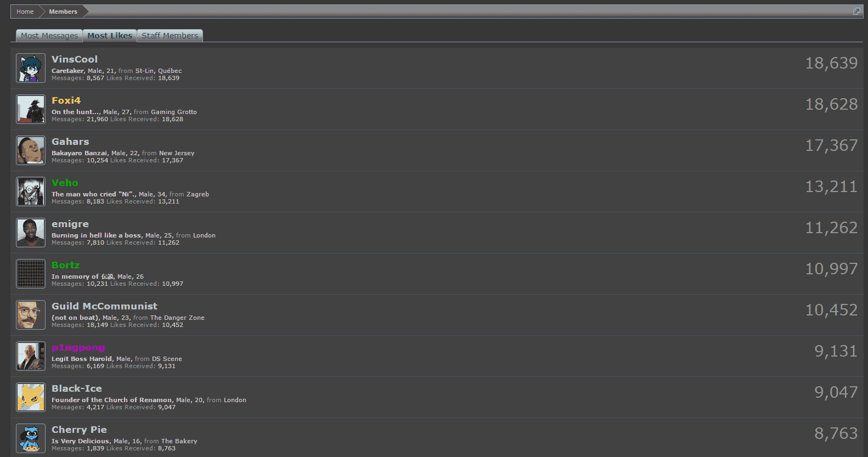The image size is (868, 457).
Task: Click the breadcrumb popup icon at right
Action: pos(856,12)
